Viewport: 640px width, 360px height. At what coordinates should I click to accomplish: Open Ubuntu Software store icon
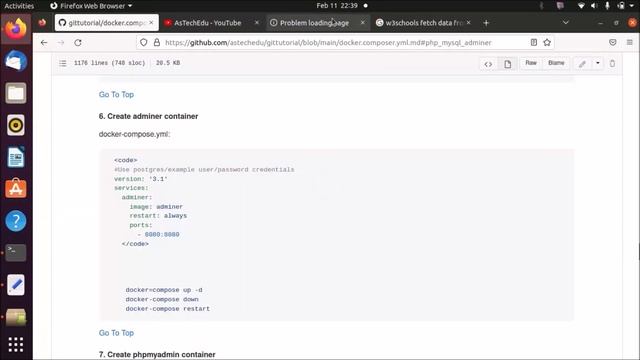[16, 189]
